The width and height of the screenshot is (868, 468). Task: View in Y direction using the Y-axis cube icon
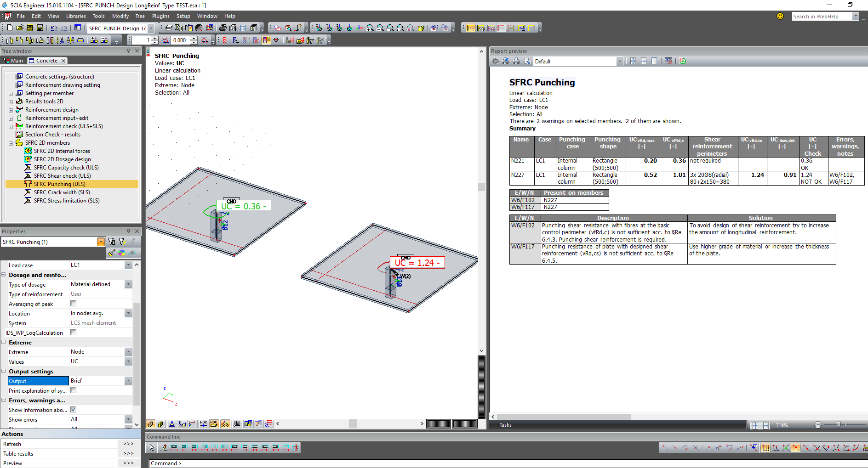329,28
